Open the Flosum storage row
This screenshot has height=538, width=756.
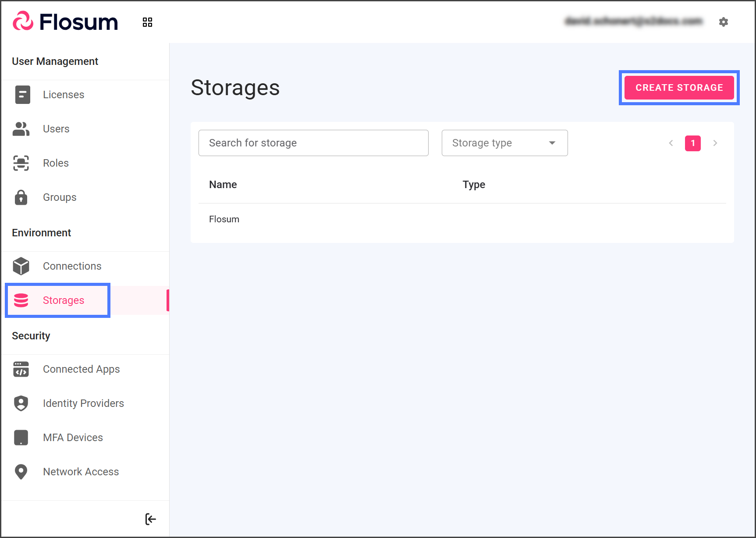point(224,219)
